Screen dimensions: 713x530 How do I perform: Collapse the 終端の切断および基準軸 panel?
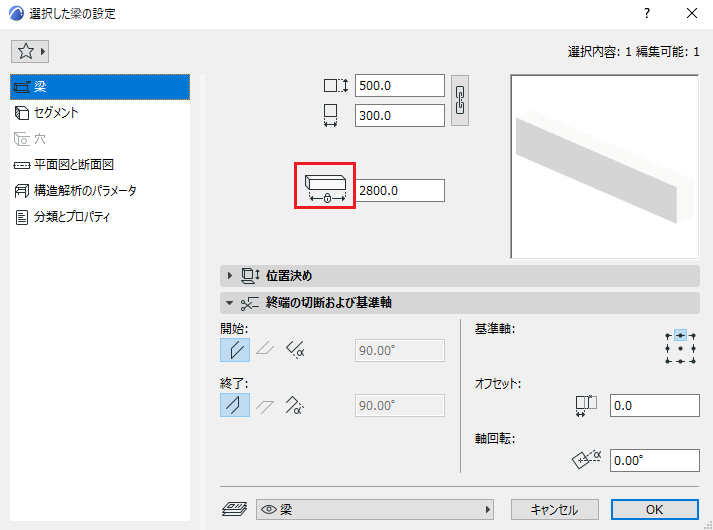pos(230,303)
